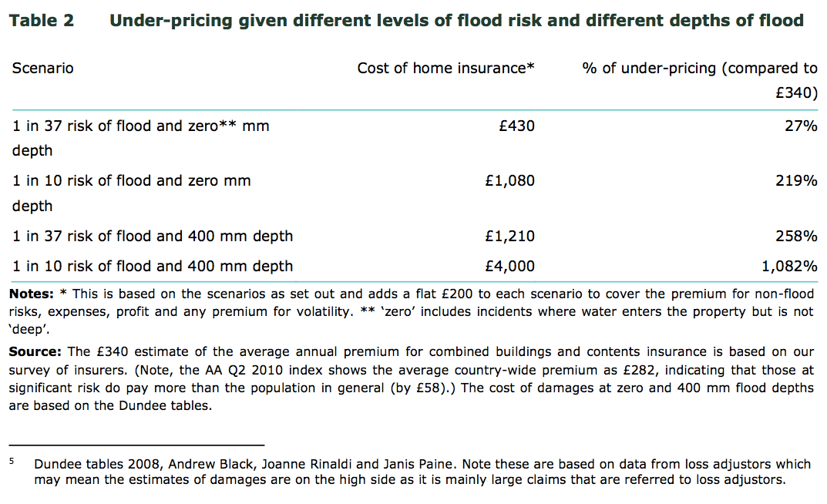This screenshot has height=504, width=827.
Task: Click the "% of under-pricing" column header
Action: (x=699, y=68)
